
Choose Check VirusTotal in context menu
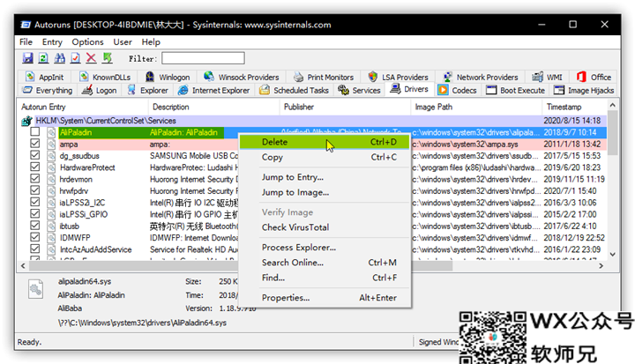tap(325, 227)
